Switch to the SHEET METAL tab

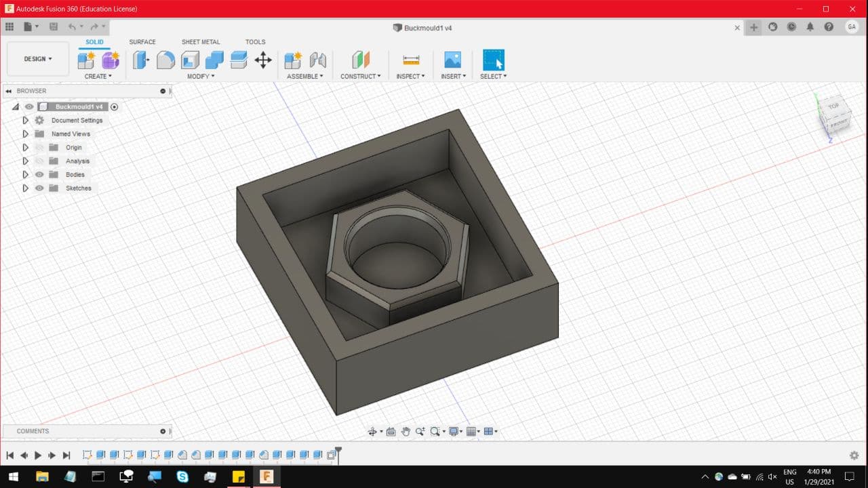click(201, 42)
